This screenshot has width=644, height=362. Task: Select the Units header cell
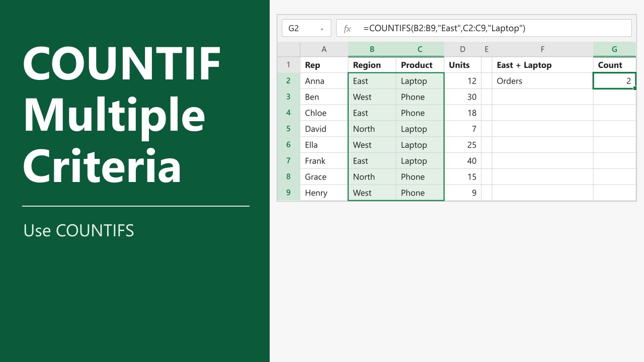coord(463,65)
